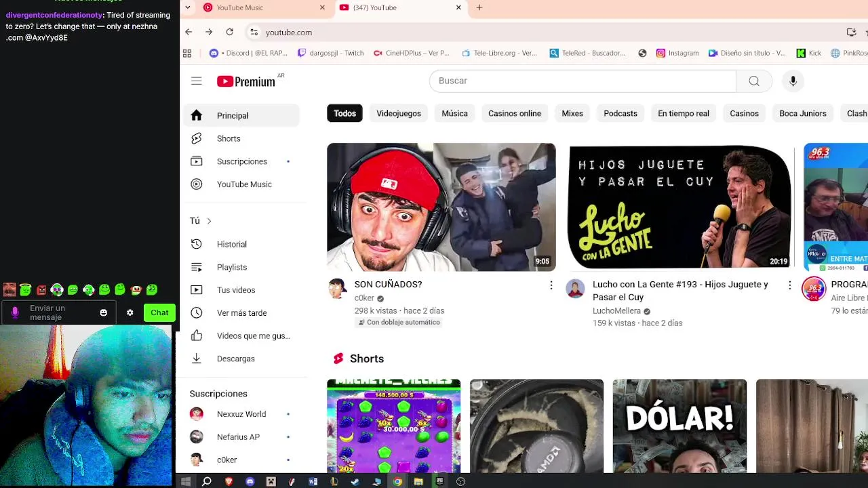Go back with browser back arrow
Image resolution: width=868 pixels, height=488 pixels.
(189, 32)
